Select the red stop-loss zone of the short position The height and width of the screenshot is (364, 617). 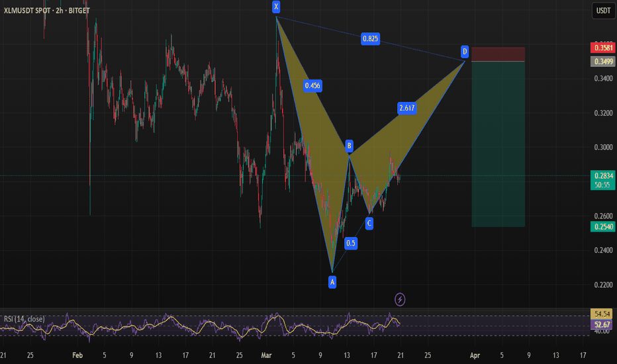click(x=498, y=54)
